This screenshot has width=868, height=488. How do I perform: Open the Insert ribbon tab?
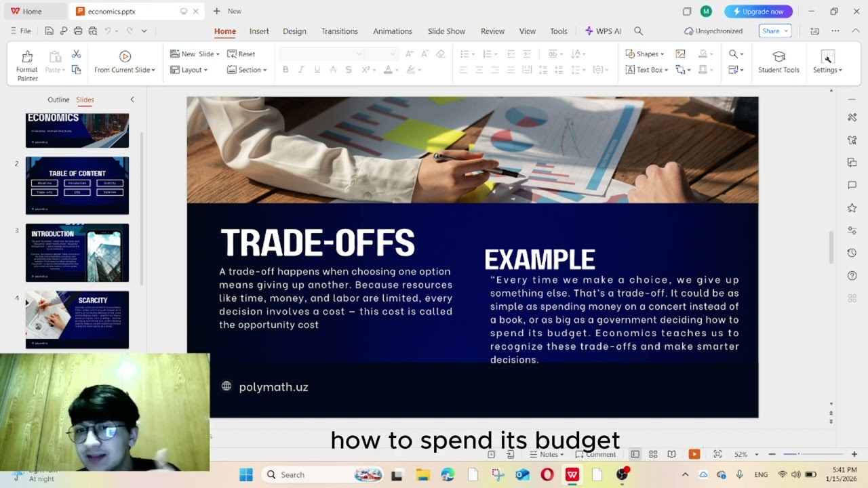click(x=259, y=31)
